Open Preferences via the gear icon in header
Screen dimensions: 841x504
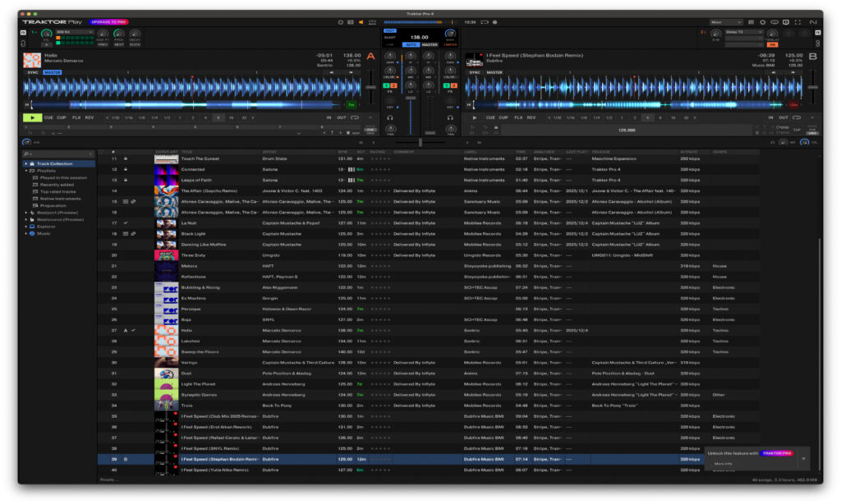762,22
